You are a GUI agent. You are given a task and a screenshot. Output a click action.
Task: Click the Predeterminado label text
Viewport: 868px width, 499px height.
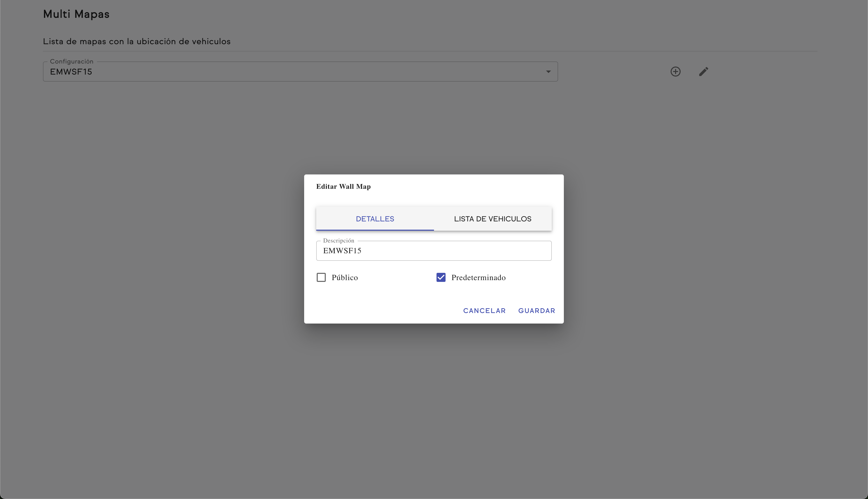478,278
